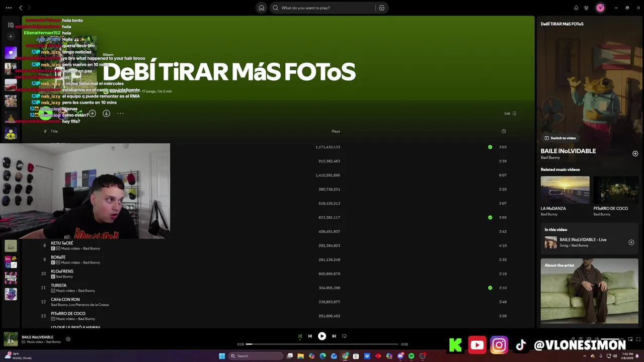This screenshot has height=362, width=644.
Task: Open the red car playlist thumbnail
Action: (11, 85)
